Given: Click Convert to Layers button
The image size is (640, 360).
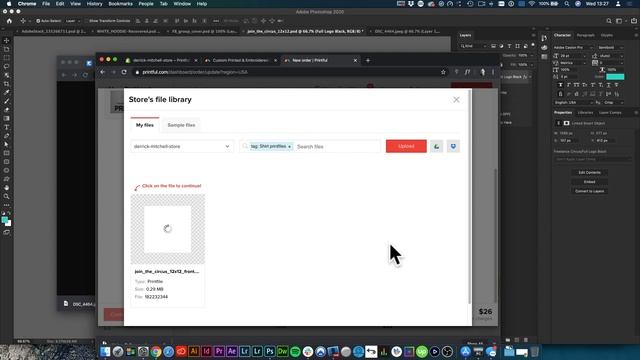Looking at the screenshot, I should tap(589, 191).
